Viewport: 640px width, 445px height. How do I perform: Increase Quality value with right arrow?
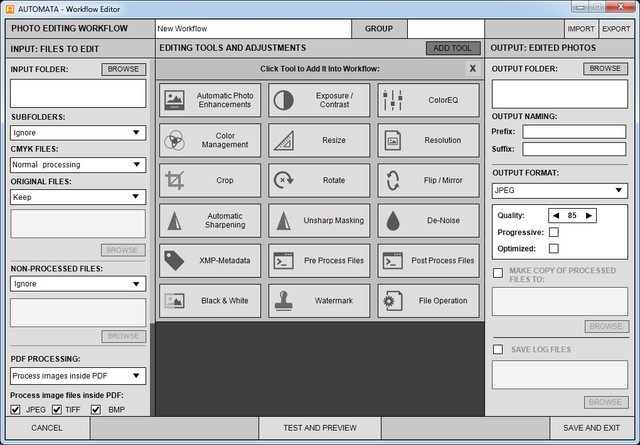click(589, 215)
